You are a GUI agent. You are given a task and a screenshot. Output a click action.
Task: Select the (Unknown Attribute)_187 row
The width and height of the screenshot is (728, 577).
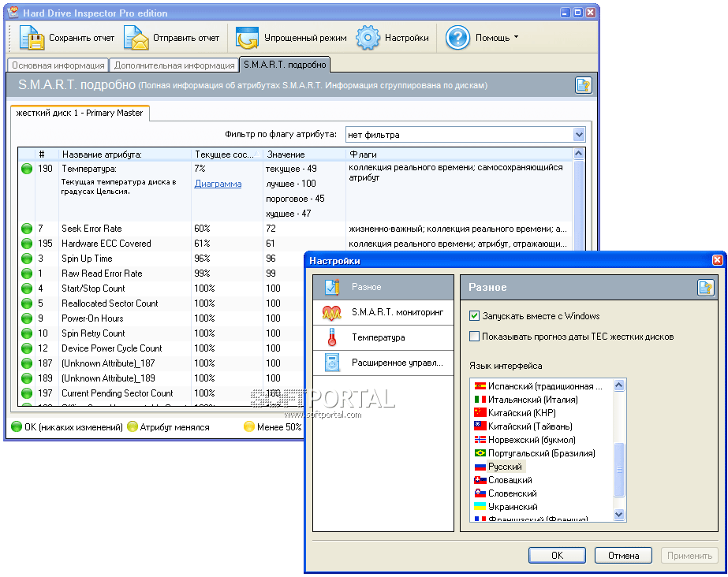coord(161,363)
